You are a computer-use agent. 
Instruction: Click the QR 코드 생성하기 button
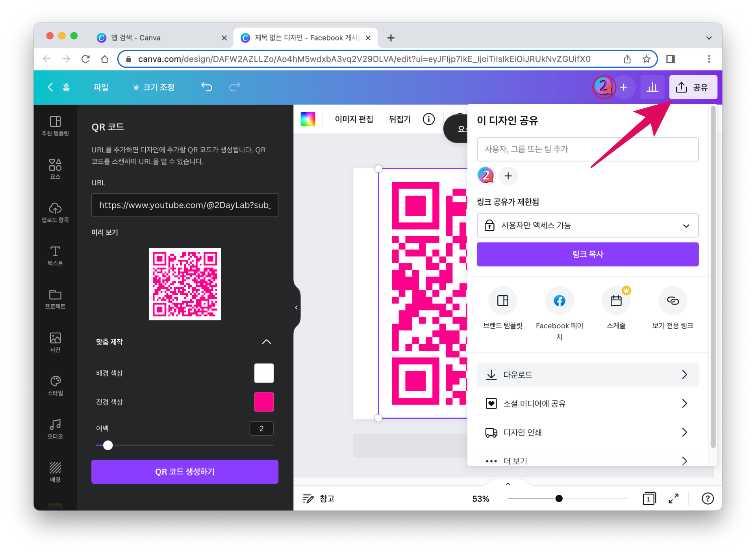(x=185, y=472)
